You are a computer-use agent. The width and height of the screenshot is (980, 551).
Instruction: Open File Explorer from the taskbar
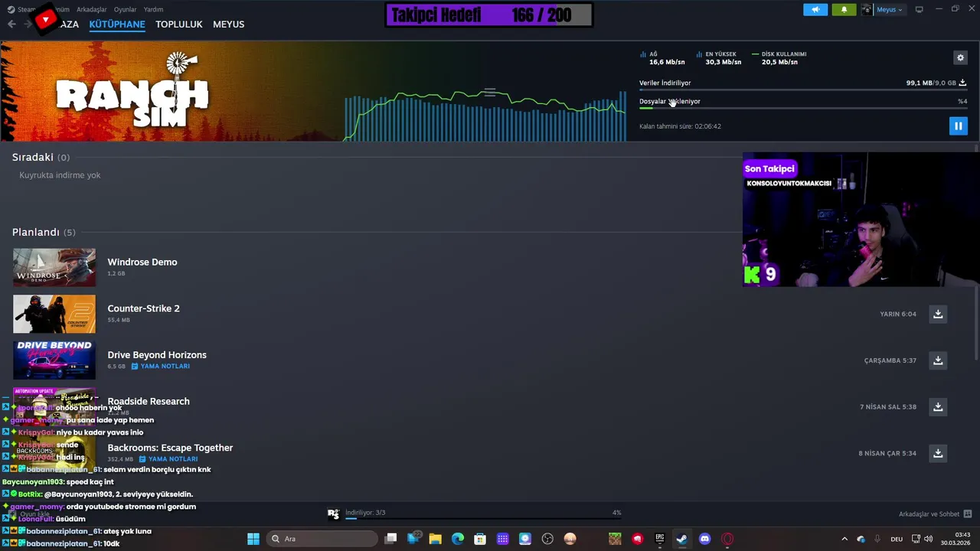pyautogui.click(x=435, y=539)
